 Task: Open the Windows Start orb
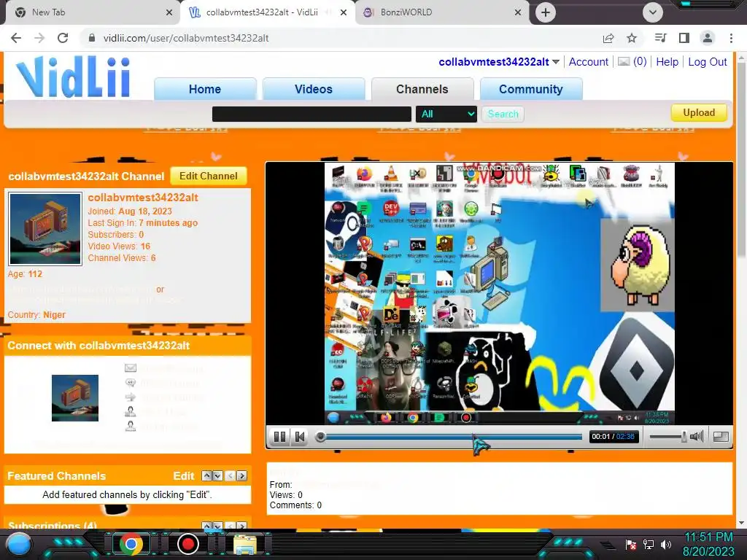click(19, 545)
